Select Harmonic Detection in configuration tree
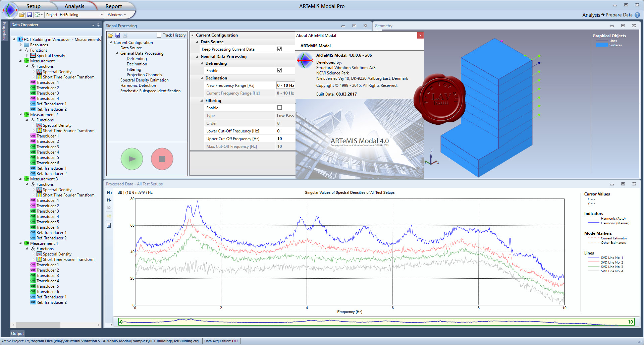This screenshot has width=644, height=345. coord(138,85)
